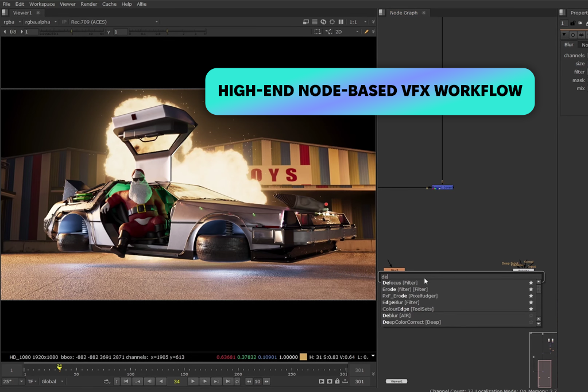This screenshot has height=392, width=588.
Task: Click the playback loop mode icon
Action: click(107, 382)
